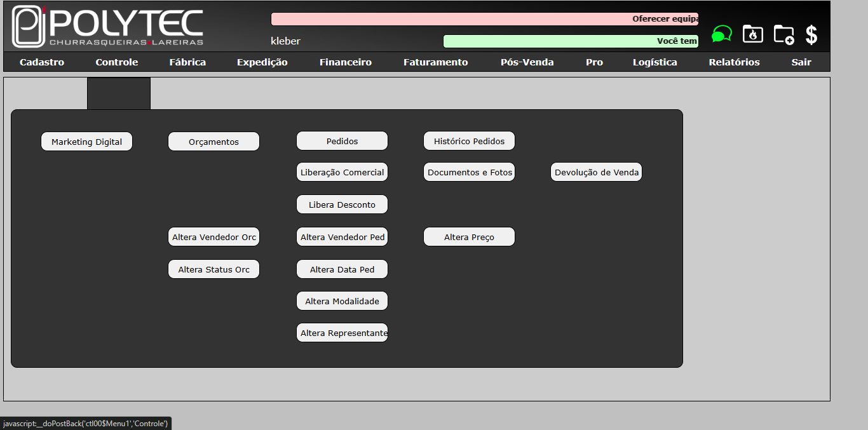Click the folder with plus icon
The height and width of the screenshot is (430, 868).
tap(784, 34)
